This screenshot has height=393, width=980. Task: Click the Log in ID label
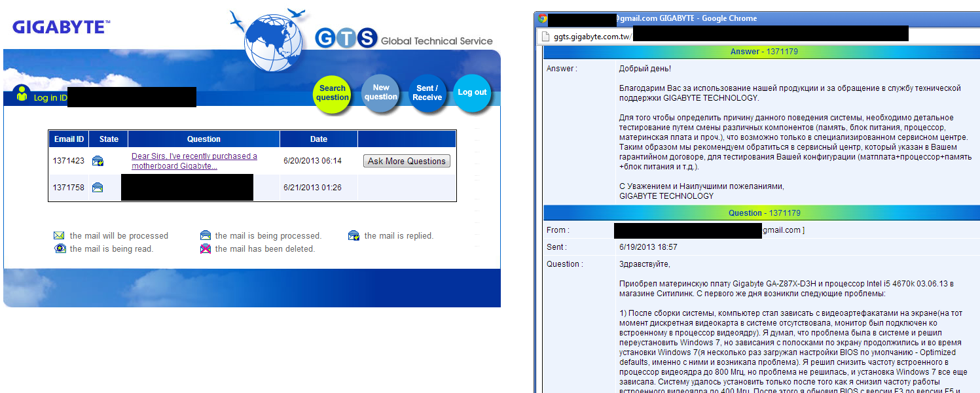[50, 98]
